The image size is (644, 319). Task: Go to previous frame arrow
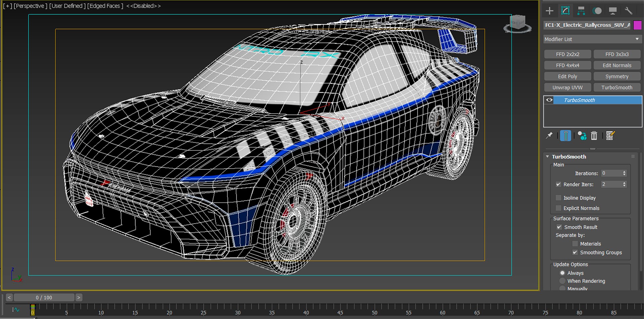click(9, 298)
